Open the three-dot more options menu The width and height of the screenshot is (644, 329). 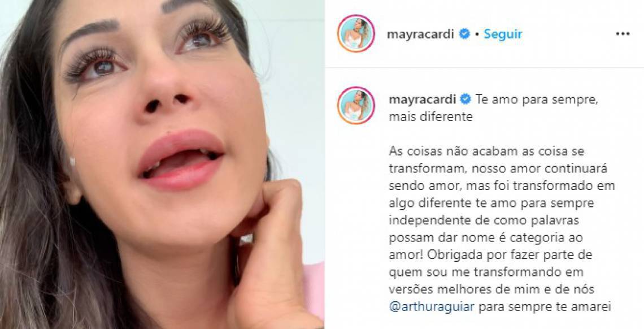point(623,34)
